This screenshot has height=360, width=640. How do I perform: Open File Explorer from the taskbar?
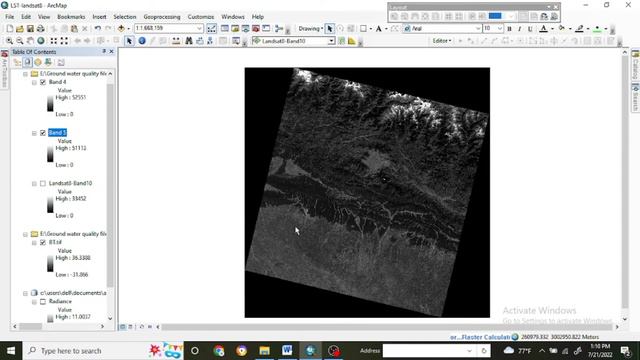pos(264,351)
